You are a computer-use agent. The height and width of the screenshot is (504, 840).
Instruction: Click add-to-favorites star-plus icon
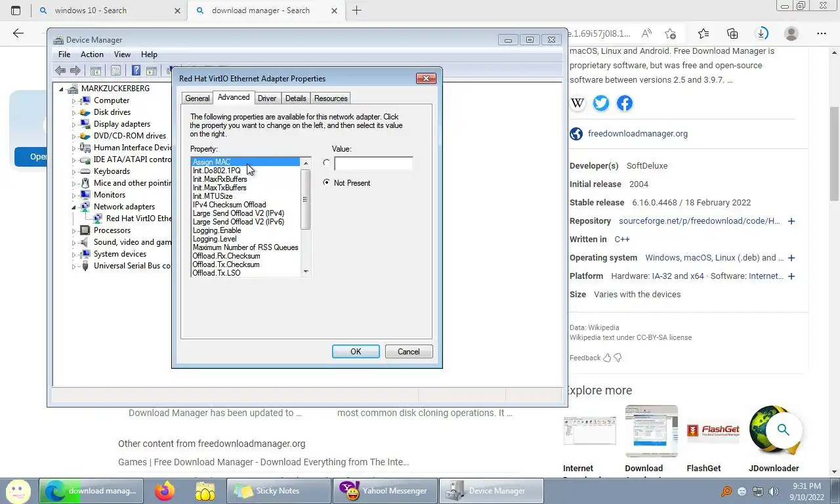[x=670, y=33]
